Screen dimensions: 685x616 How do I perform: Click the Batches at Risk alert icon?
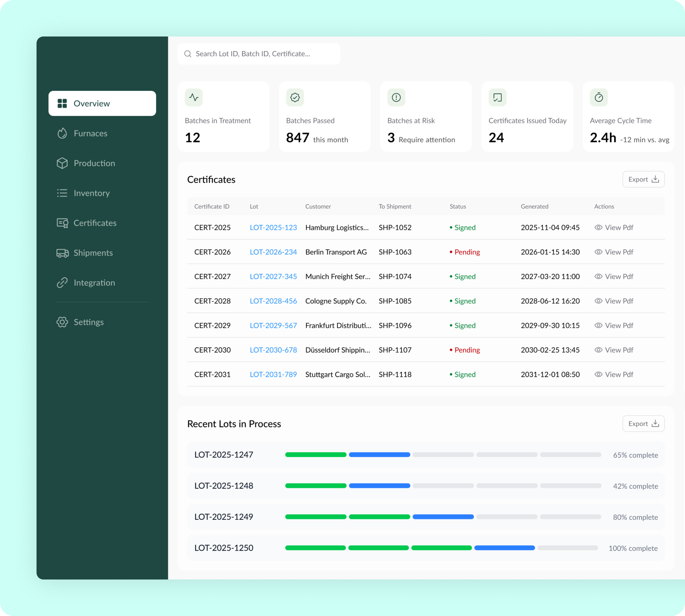(396, 97)
